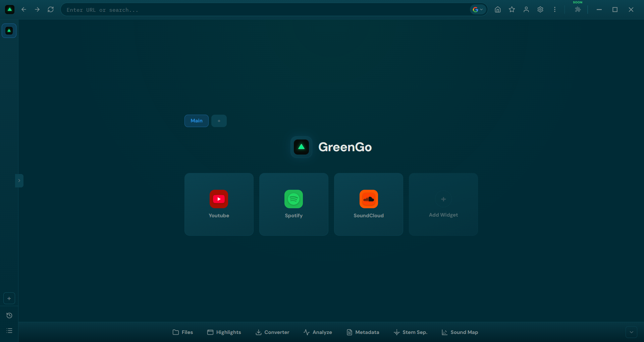Reload the page using the refresh icon

pyautogui.click(x=51, y=10)
